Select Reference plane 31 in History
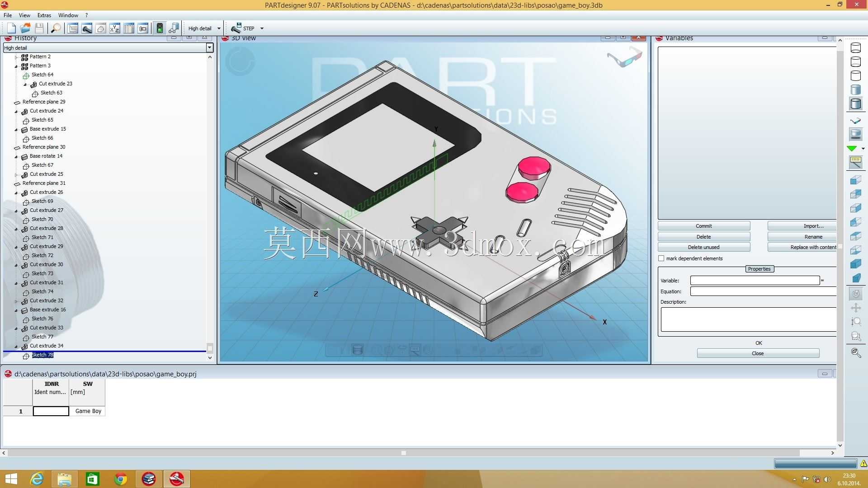This screenshot has height=488, width=868. (x=44, y=183)
